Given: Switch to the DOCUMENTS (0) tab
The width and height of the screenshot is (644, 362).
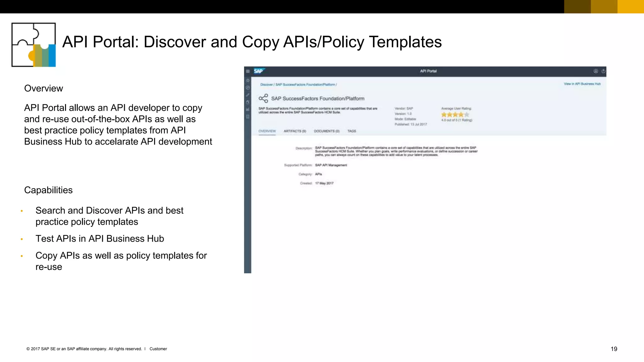Looking at the screenshot, I should click(x=327, y=131).
